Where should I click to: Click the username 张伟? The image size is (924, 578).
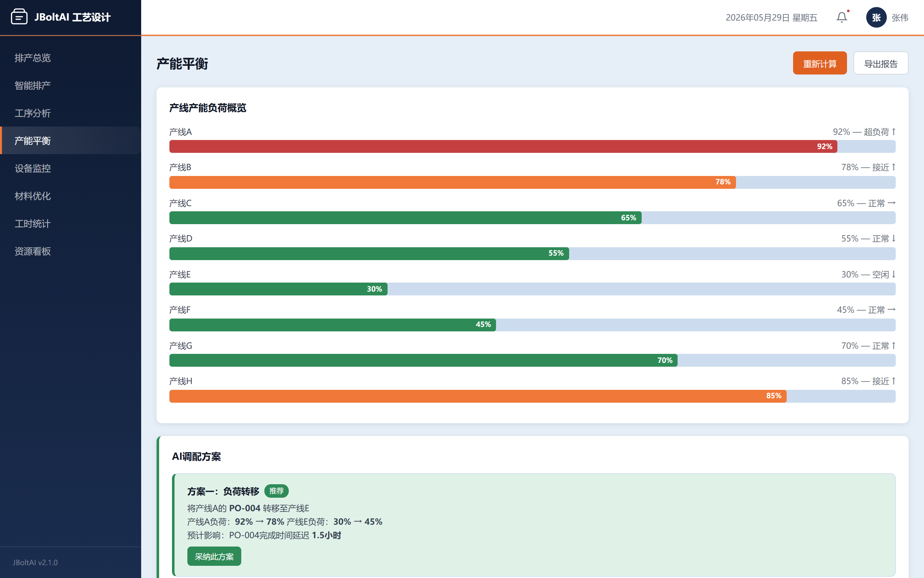(x=900, y=18)
